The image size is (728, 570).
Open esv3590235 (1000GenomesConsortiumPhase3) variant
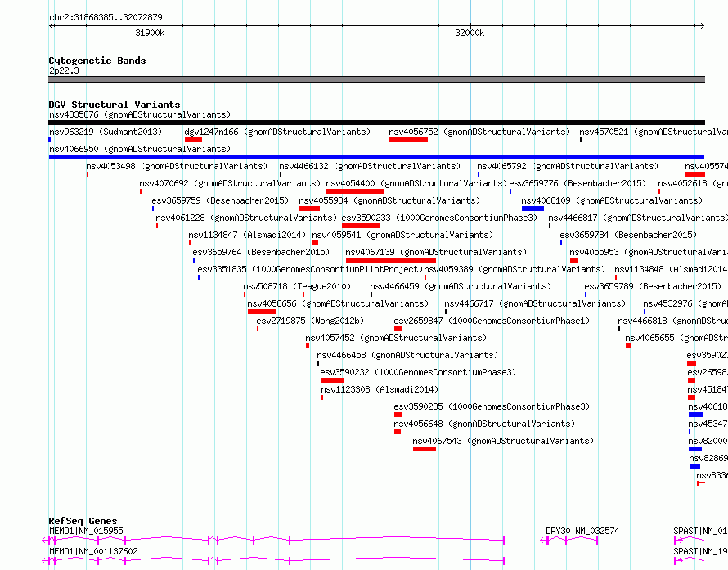coord(492,406)
